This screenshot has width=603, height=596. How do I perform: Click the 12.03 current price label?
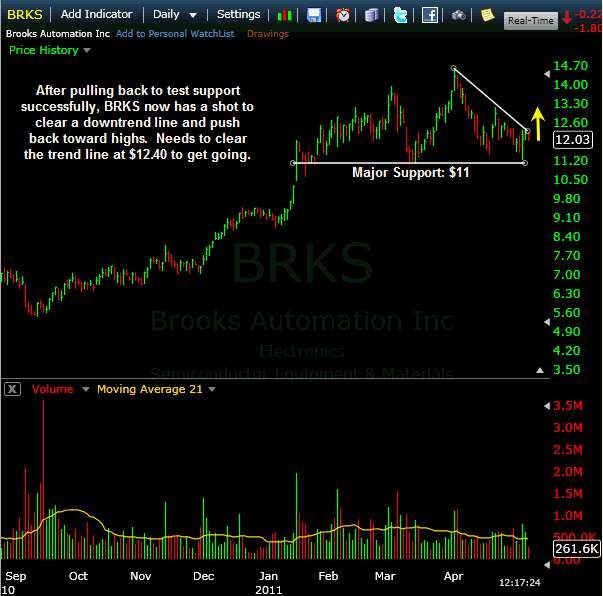pos(573,140)
